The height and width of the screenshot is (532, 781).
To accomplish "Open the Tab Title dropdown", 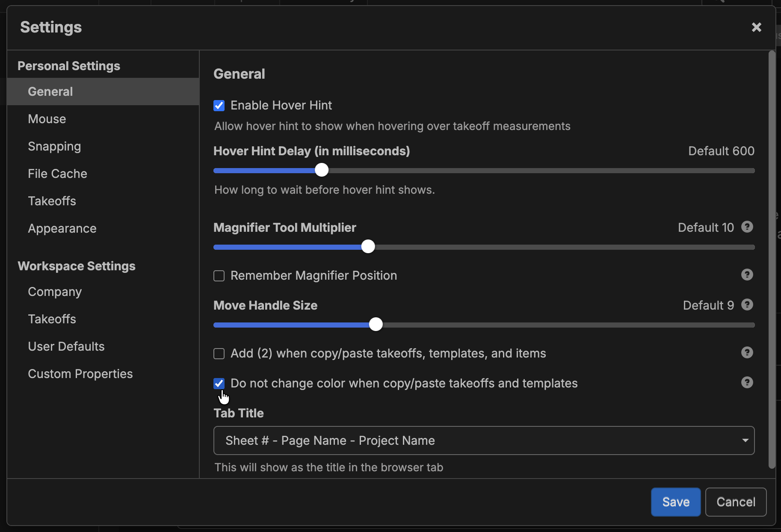I will click(483, 440).
